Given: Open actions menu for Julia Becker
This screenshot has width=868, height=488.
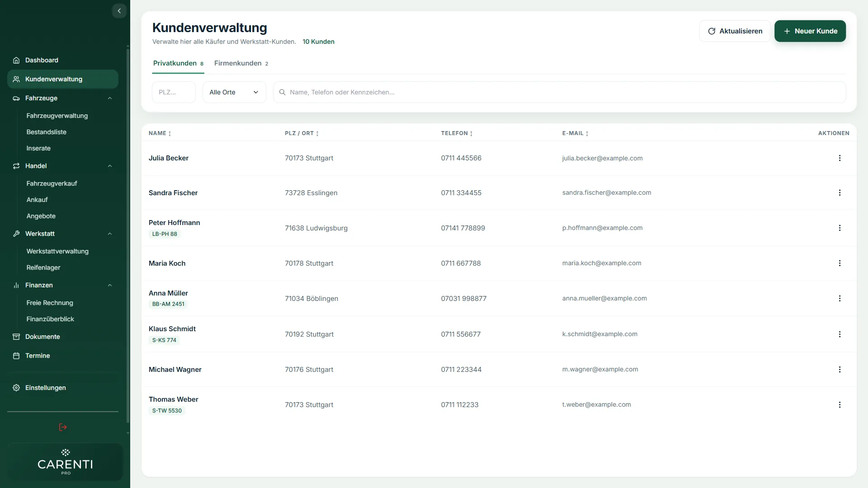Looking at the screenshot, I should point(840,158).
